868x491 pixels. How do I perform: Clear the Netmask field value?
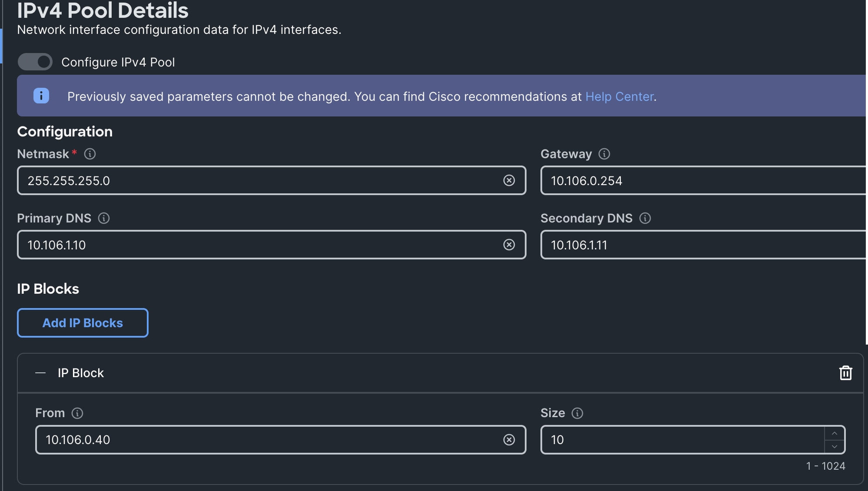pyautogui.click(x=509, y=180)
